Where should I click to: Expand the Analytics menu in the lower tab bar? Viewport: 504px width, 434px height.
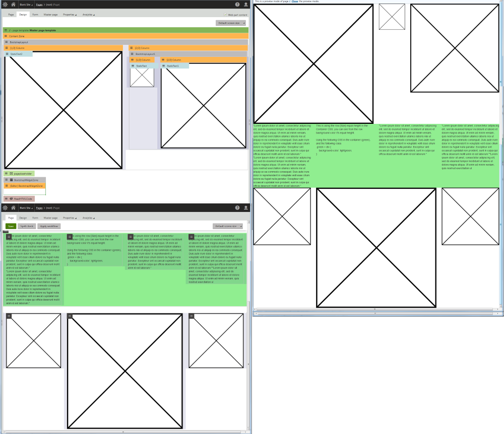(89, 218)
